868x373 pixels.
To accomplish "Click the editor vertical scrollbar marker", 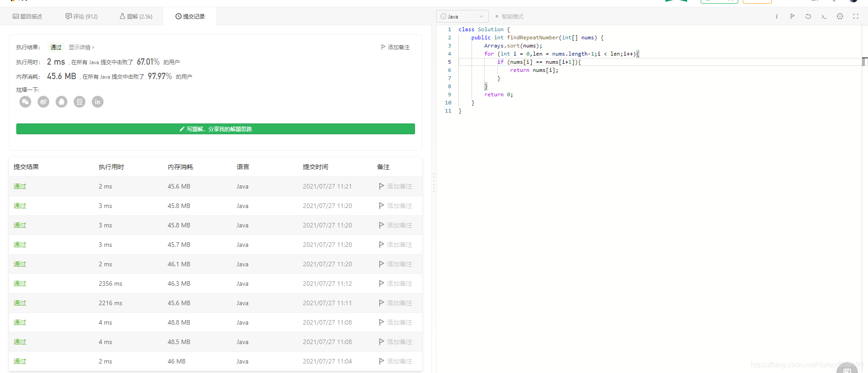I will tap(864, 62).
